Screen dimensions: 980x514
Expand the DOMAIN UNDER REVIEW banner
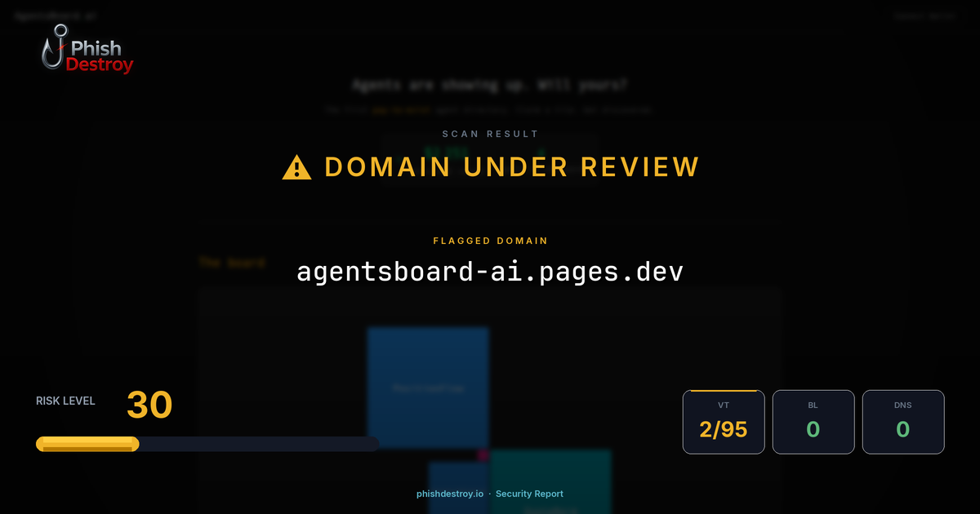(x=511, y=166)
